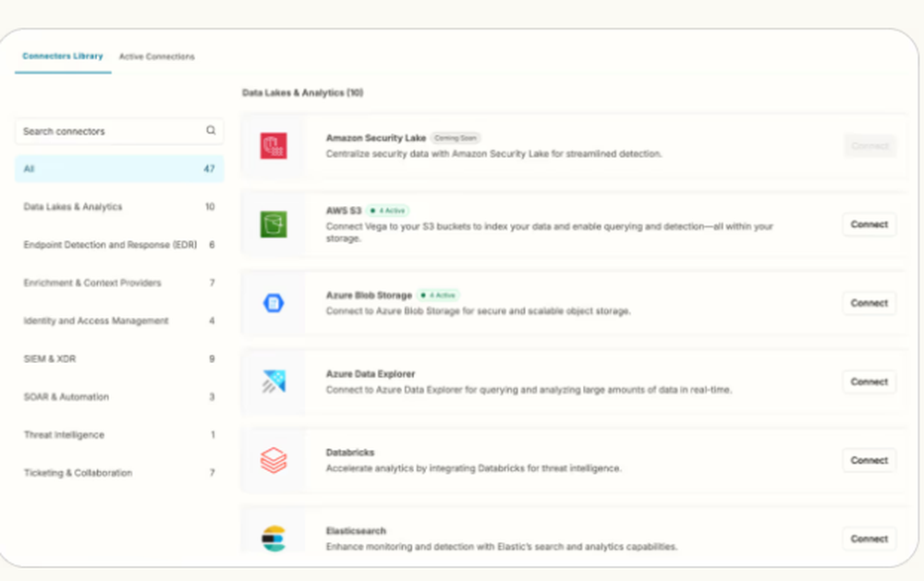Connect the Databricks integration
Screen dimensions: 924x581
coord(869,460)
